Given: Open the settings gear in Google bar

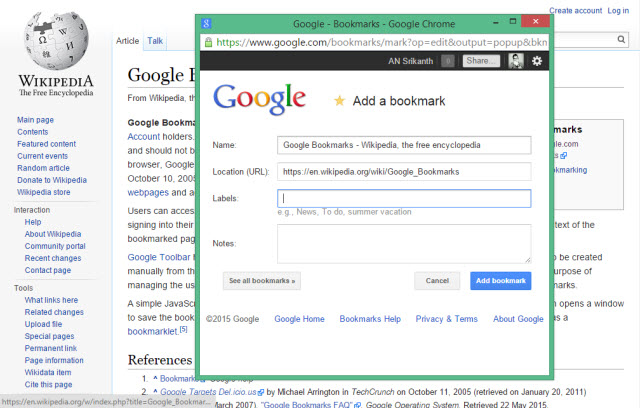Looking at the screenshot, I should (537, 61).
